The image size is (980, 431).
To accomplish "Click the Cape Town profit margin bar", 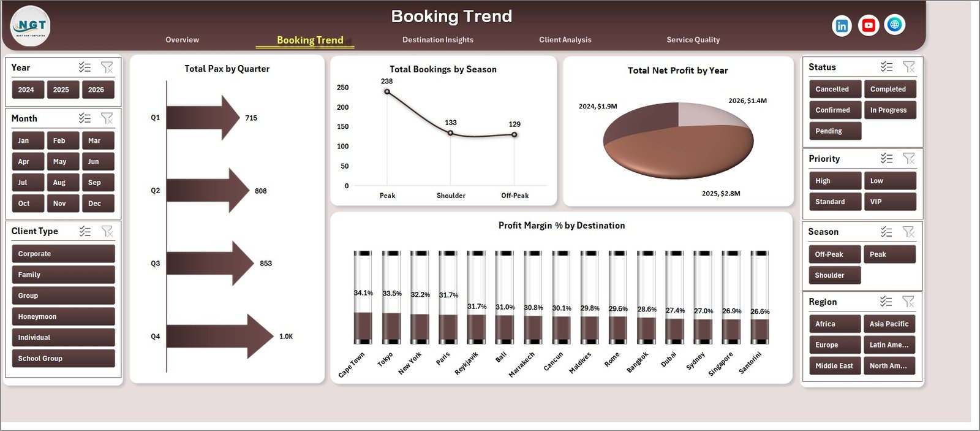I will pos(363,297).
